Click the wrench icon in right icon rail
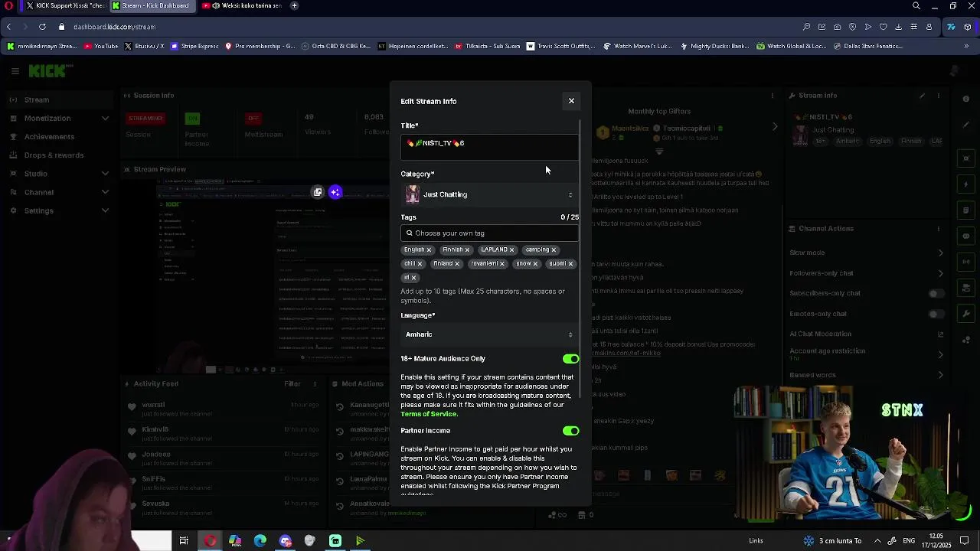This screenshot has width=980, height=551. pyautogui.click(x=966, y=314)
